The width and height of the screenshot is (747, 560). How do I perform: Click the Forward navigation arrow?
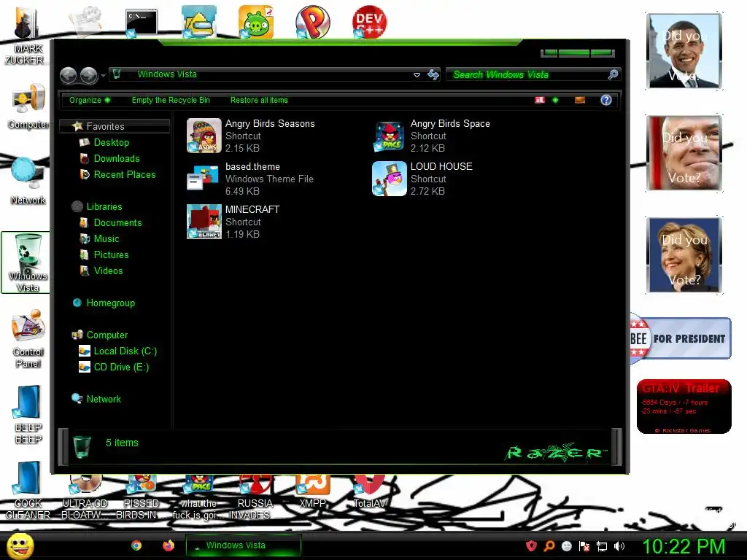pos(88,75)
